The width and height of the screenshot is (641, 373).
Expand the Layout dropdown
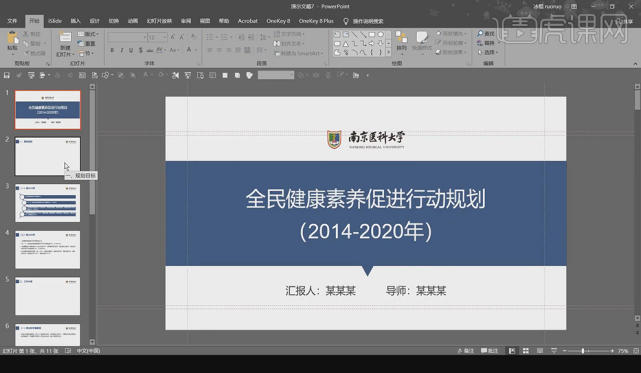[x=88, y=34]
